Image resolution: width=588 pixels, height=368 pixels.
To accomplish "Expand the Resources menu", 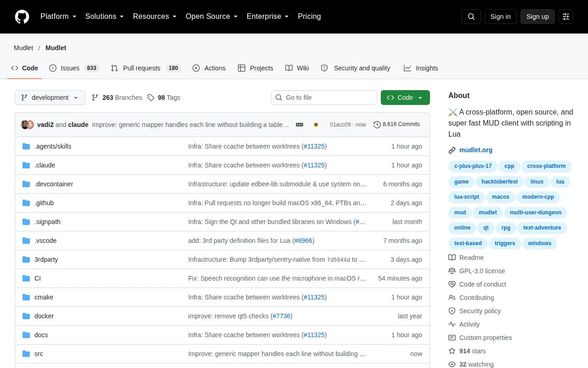I will (155, 17).
